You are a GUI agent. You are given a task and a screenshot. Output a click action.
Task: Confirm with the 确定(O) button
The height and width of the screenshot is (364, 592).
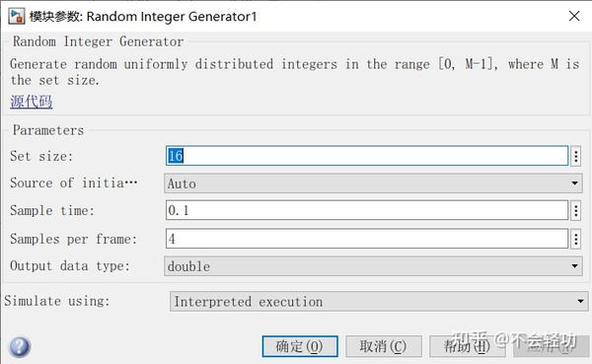point(300,346)
